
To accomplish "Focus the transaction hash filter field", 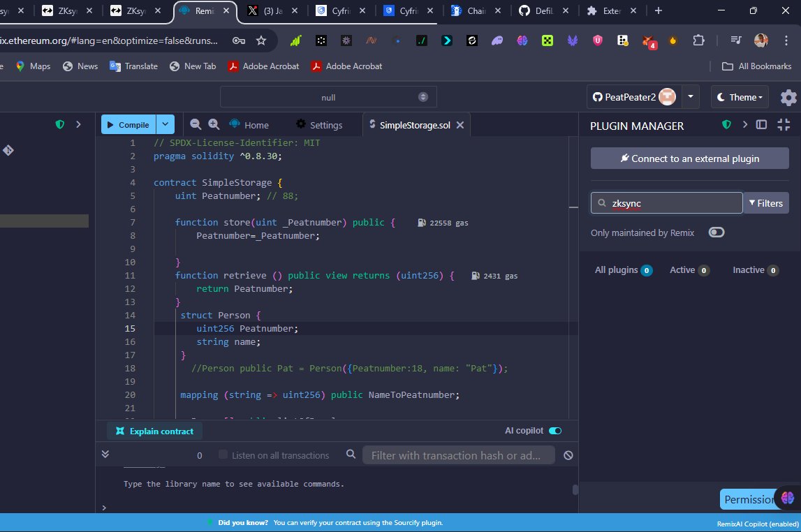I will click(x=458, y=455).
